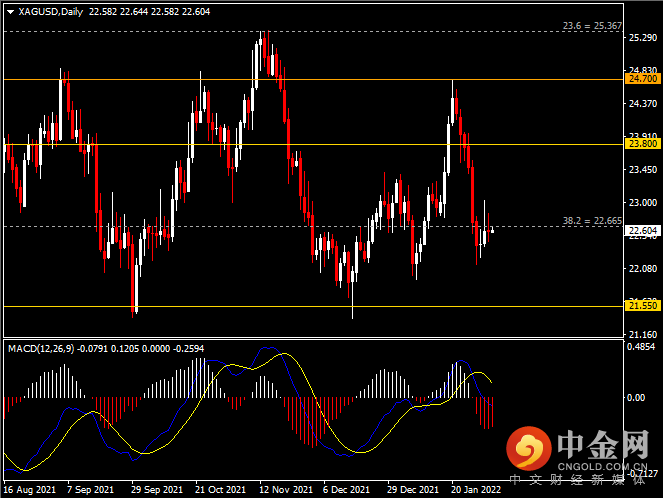Select the 20 Jan 2022 date label
This screenshot has height=498, width=663.
(x=476, y=490)
